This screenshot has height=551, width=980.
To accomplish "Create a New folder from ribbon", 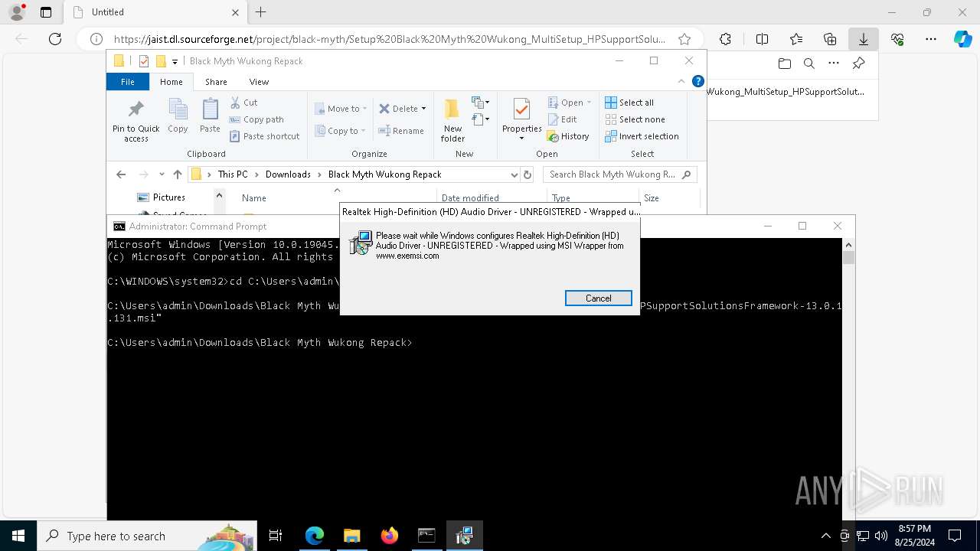I will click(452, 120).
